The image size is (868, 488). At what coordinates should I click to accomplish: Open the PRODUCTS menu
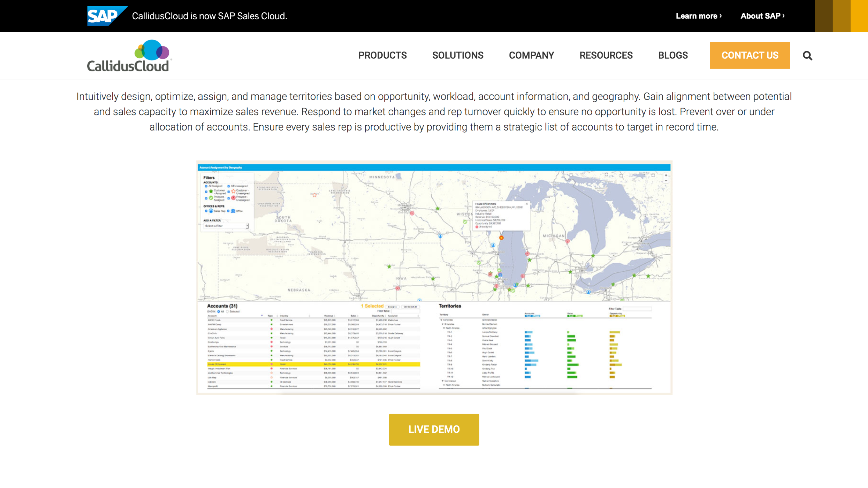383,55
